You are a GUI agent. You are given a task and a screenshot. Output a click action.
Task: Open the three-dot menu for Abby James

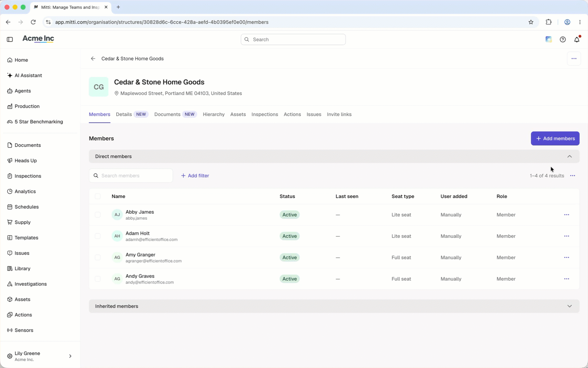click(x=567, y=215)
